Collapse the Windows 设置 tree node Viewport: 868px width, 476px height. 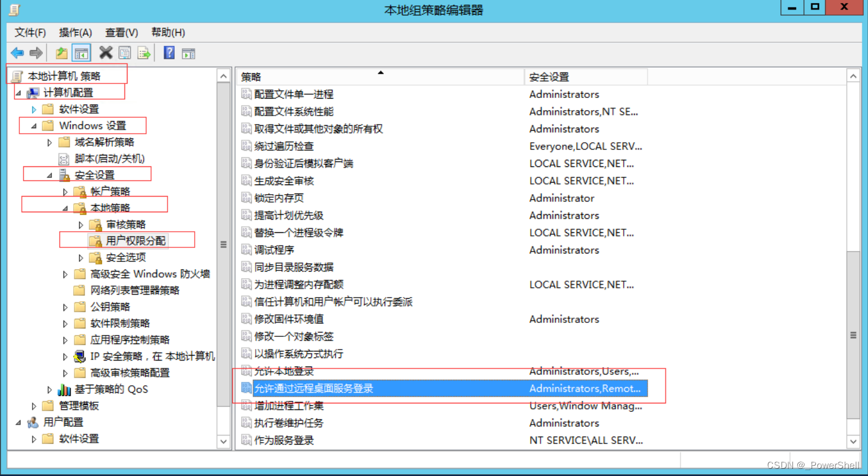34,126
